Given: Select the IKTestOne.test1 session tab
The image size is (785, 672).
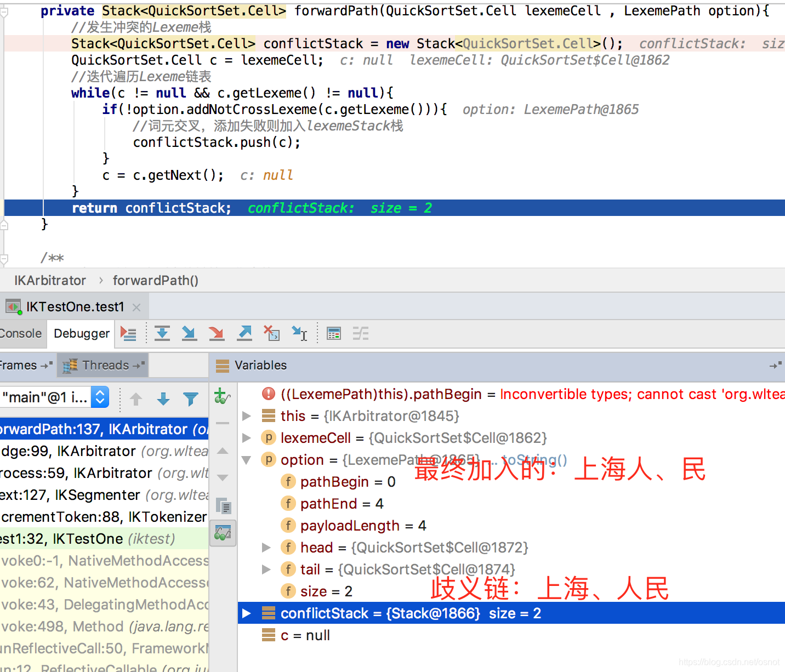Looking at the screenshot, I should (75, 307).
